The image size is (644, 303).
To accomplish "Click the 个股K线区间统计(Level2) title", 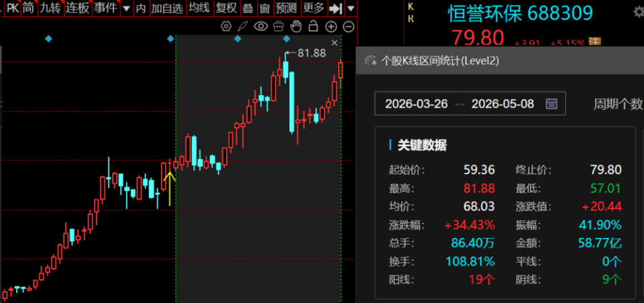I will (440, 61).
